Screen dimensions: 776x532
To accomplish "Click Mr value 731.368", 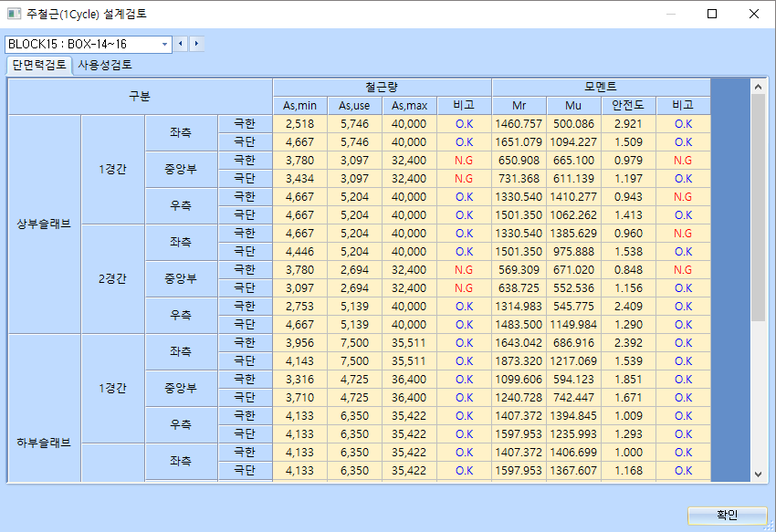I will (x=519, y=179).
